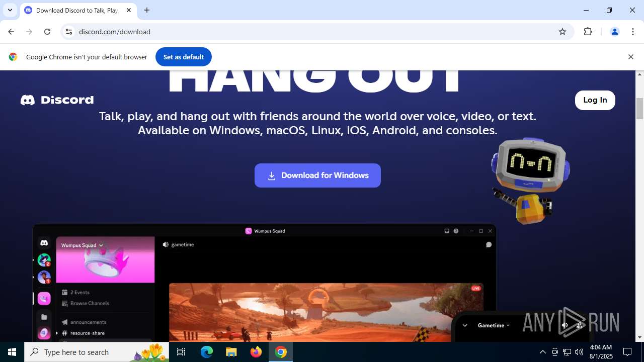Click the Clyde robot mascot image
This screenshot has height=362, width=644.
click(530, 180)
